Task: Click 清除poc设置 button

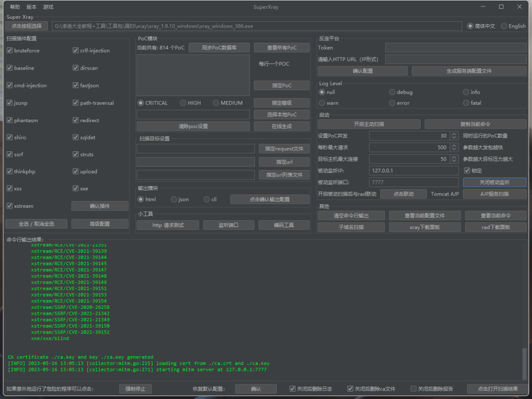Action: tap(193, 126)
